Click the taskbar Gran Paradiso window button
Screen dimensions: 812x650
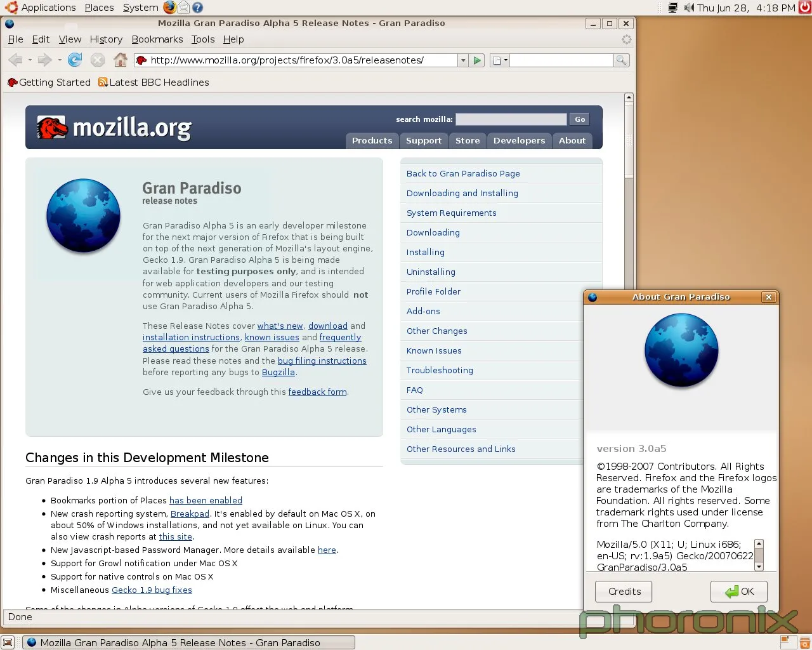[x=188, y=642]
